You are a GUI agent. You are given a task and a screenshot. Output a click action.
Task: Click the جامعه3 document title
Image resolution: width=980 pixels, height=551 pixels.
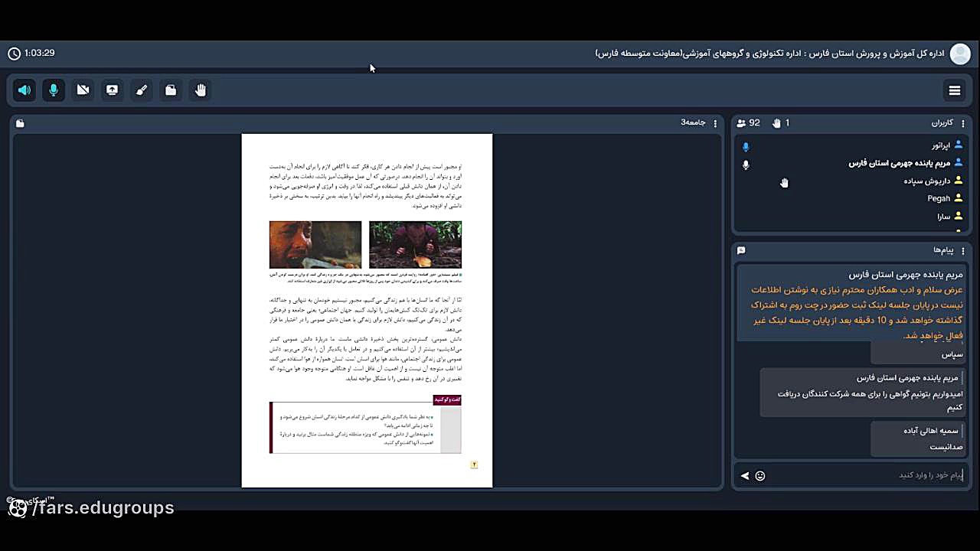[694, 123]
